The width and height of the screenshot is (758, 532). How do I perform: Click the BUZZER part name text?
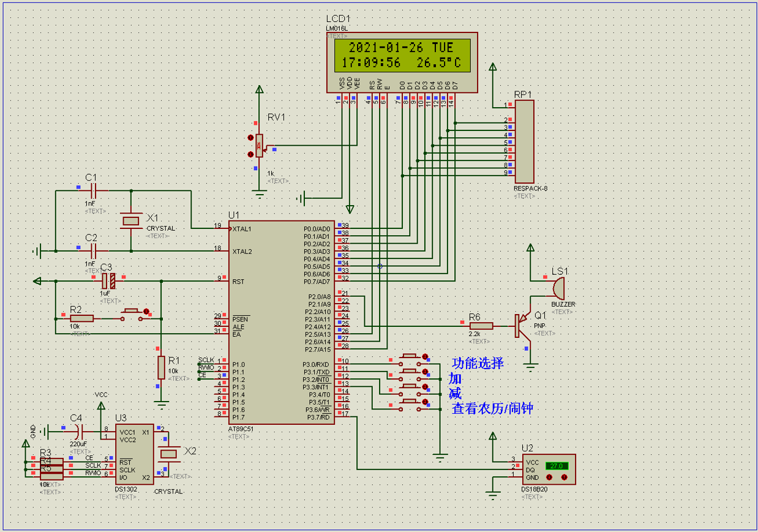[x=563, y=304]
